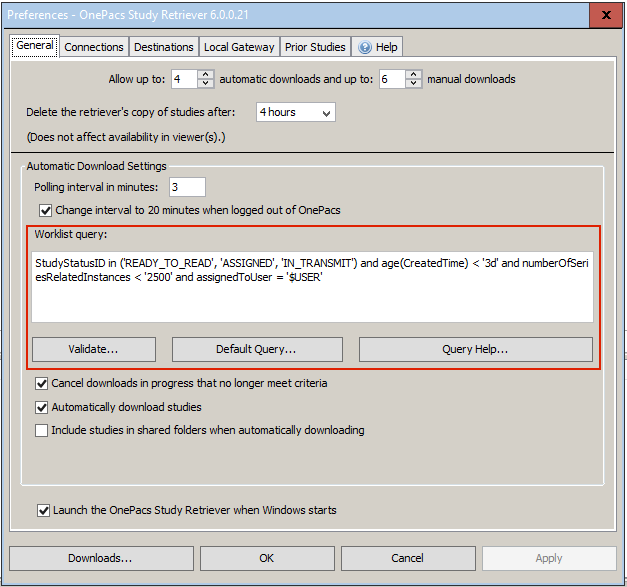Click the automatic downloads value field

184,79
